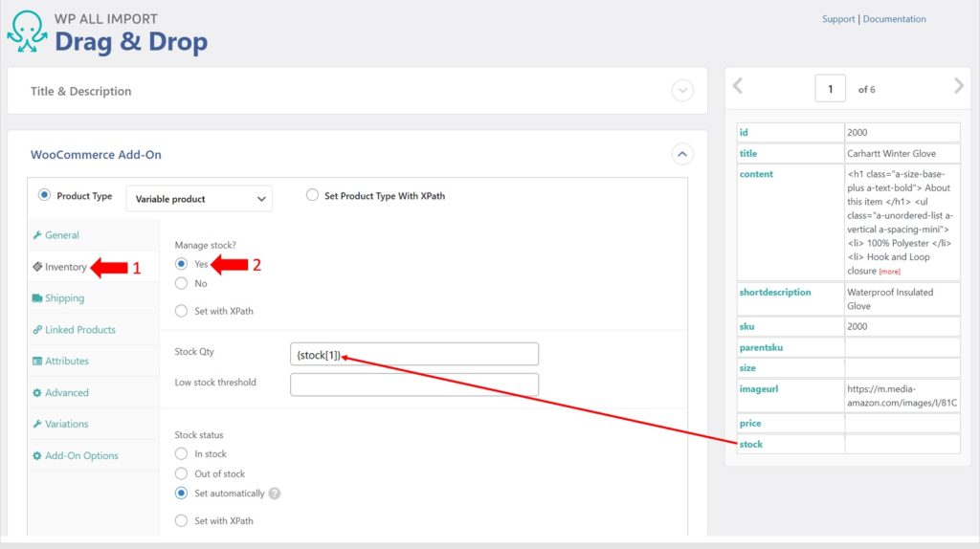Click the content field name
This screenshot has width=980, height=549.
(x=756, y=174)
